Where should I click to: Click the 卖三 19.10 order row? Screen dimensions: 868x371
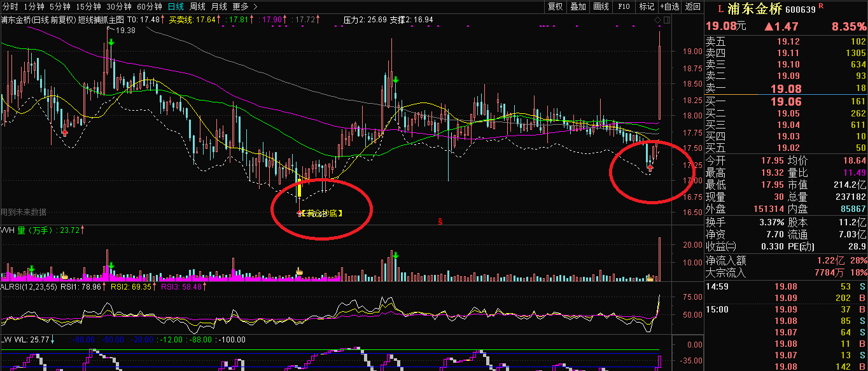(x=786, y=64)
